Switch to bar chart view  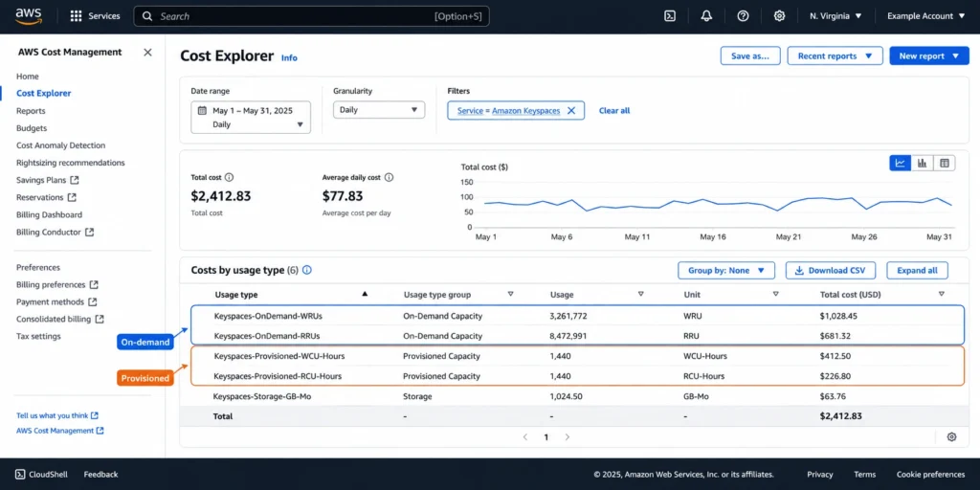922,163
